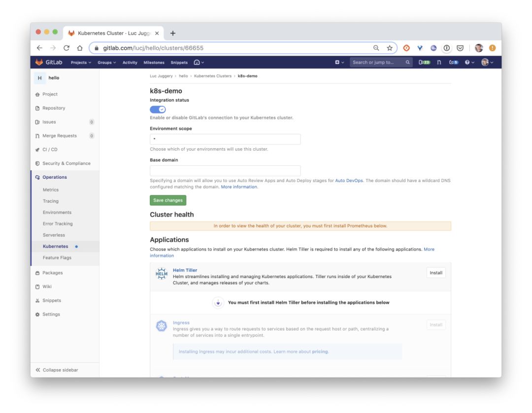532x413 pixels.
Task: Click the Helm Tiller logo icon
Action: (x=162, y=273)
